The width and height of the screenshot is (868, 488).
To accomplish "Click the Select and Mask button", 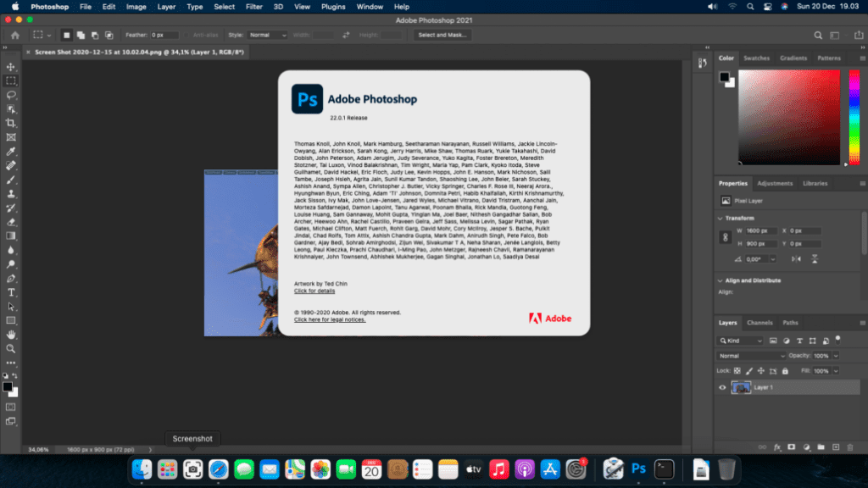I will [442, 35].
